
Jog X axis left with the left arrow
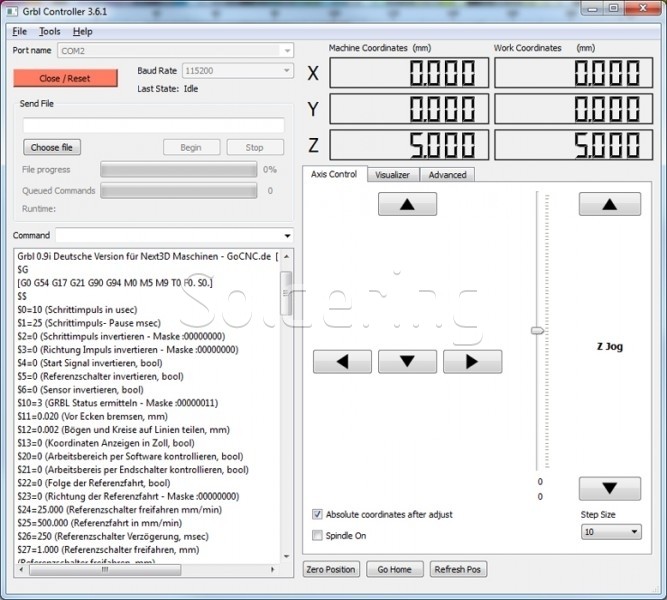pyautogui.click(x=343, y=361)
